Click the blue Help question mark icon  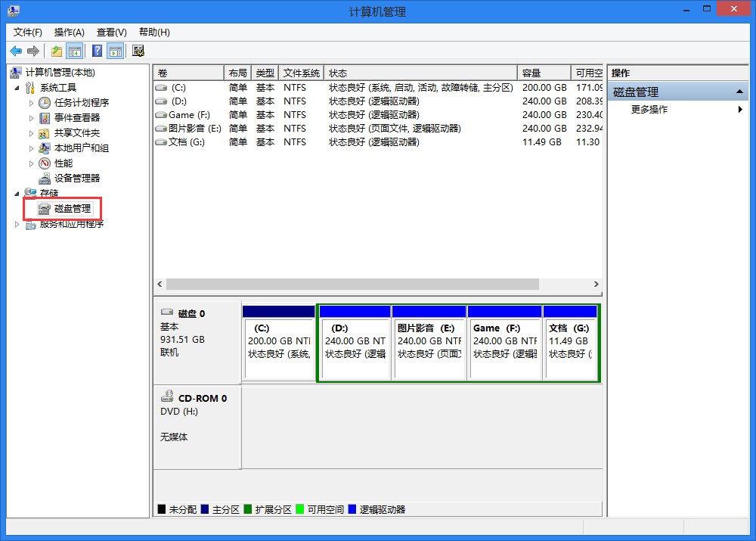pyautogui.click(x=97, y=51)
